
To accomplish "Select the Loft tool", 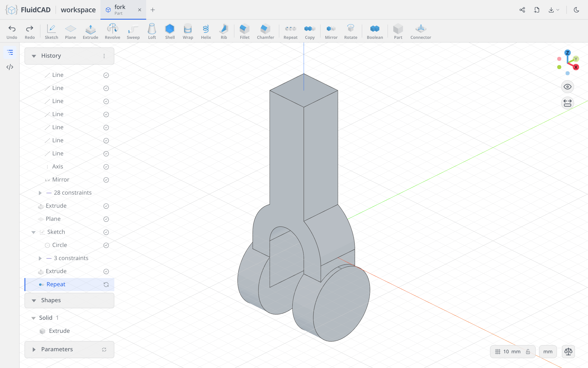I will (152, 32).
